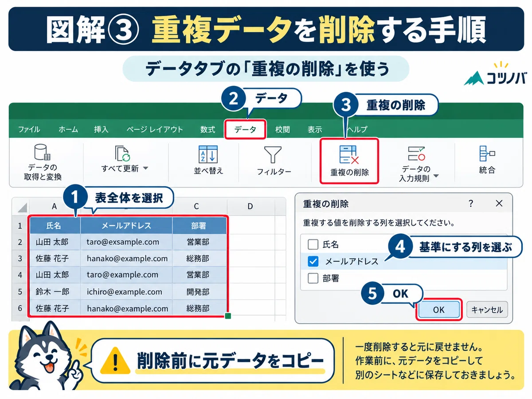Click the taro@example.com cell
The height and width of the screenshot is (399, 532).
126,275
